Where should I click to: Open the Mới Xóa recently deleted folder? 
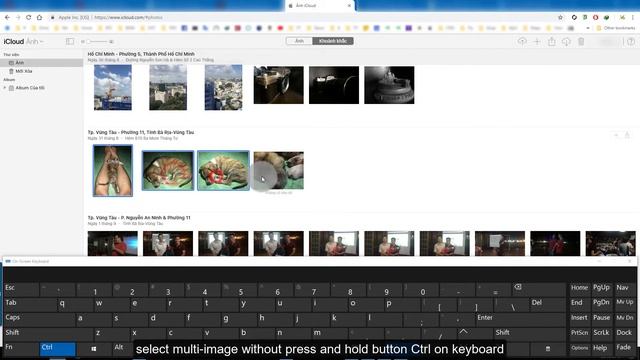pyautogui.click(x=24, y=71)
